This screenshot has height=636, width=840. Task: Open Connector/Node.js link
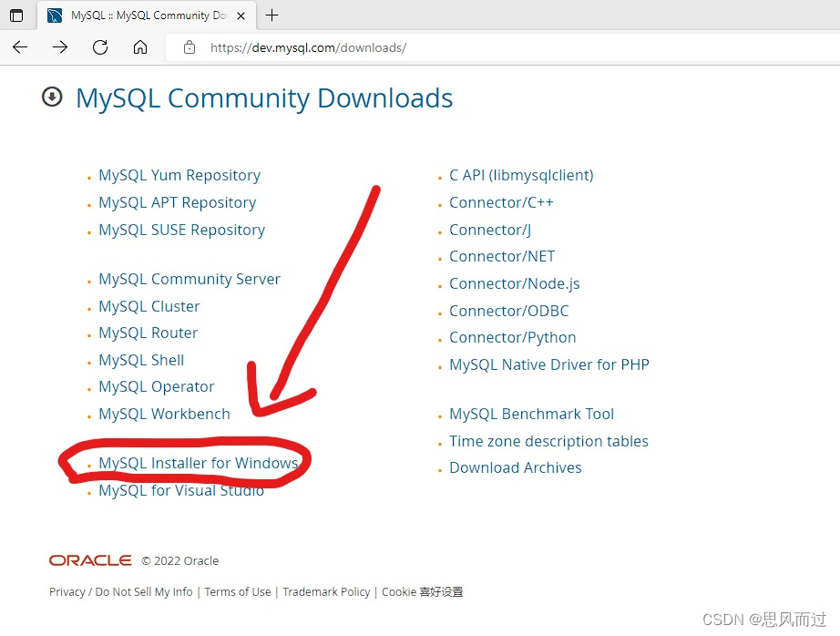tap(514, 283)
